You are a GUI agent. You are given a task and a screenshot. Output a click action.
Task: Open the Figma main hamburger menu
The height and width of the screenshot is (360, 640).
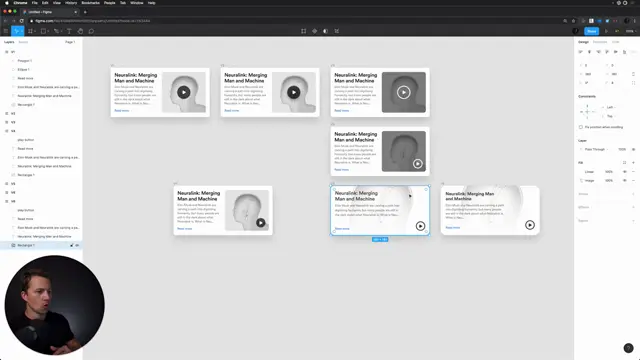pyautogui.click(x=6, y=31)
